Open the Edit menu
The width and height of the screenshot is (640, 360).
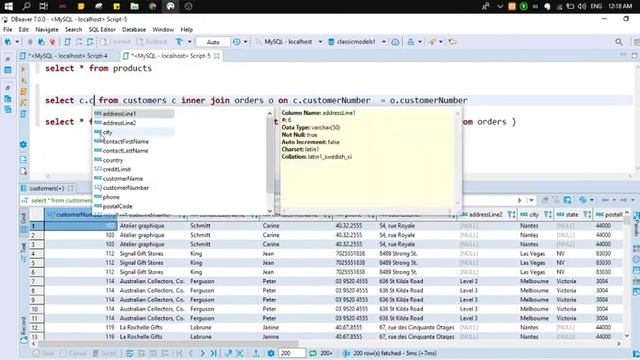(24, 29)
